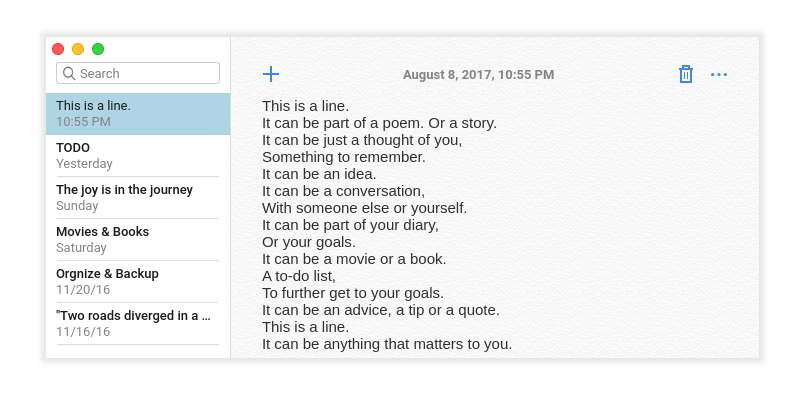
Task: Click the yellow minimize window button
Action: pos(78,49)
